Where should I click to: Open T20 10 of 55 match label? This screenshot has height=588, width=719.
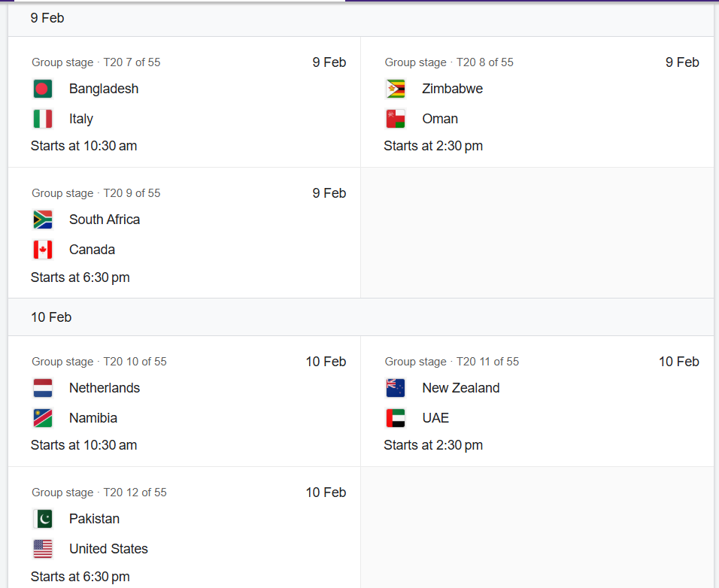135,362
